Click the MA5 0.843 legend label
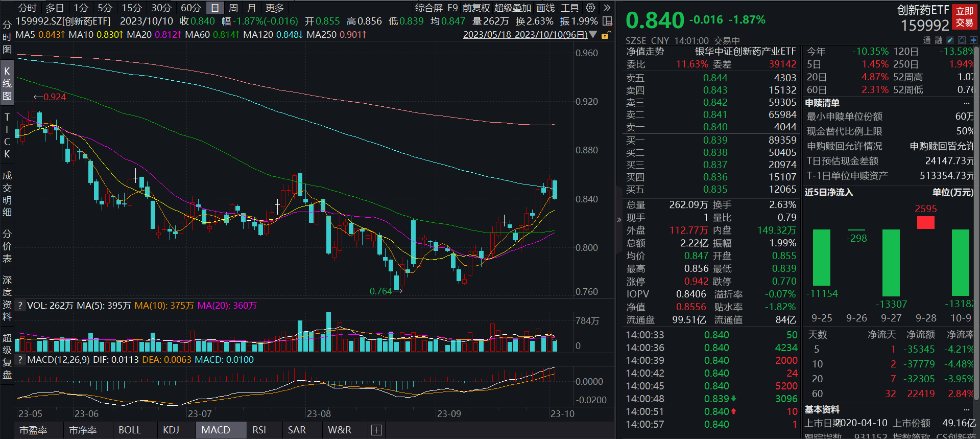Image resolution: width=980 pixels, height=439 pixels. 40,35
